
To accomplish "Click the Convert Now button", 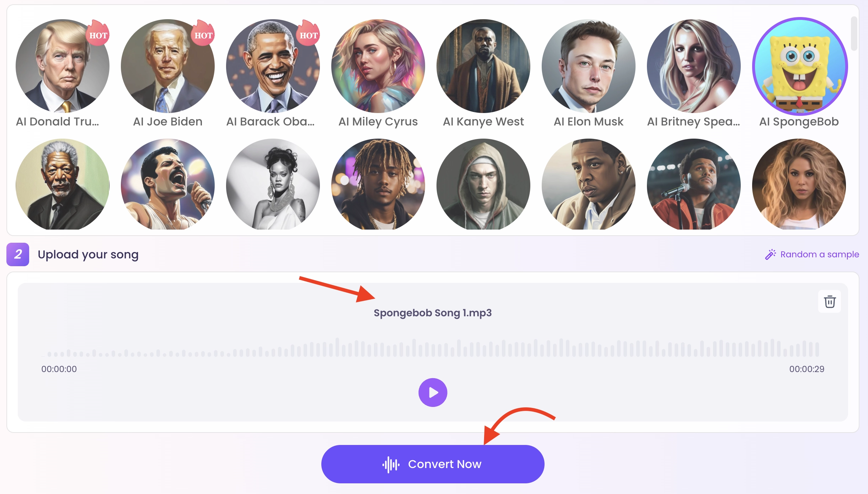I will tap(433, 464).
